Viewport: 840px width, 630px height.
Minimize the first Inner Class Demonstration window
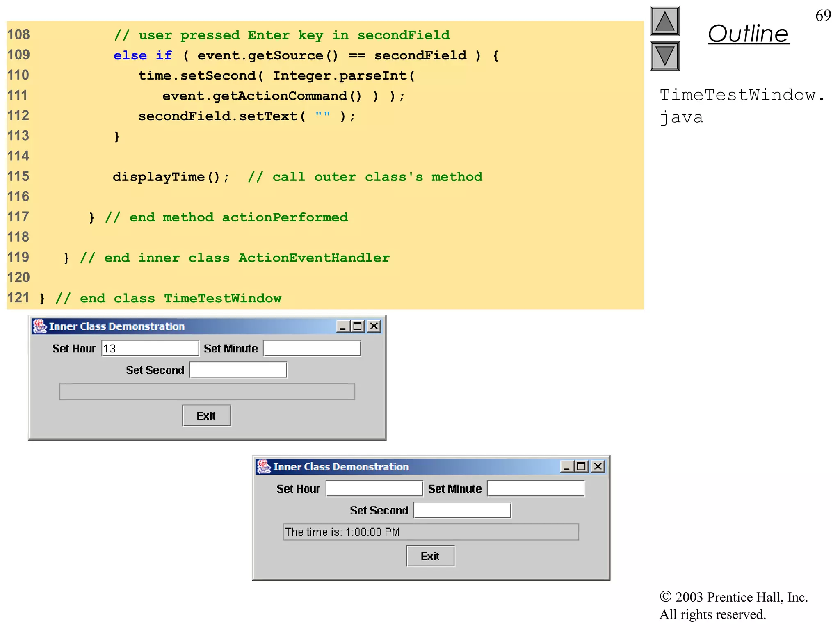(343, 326)
